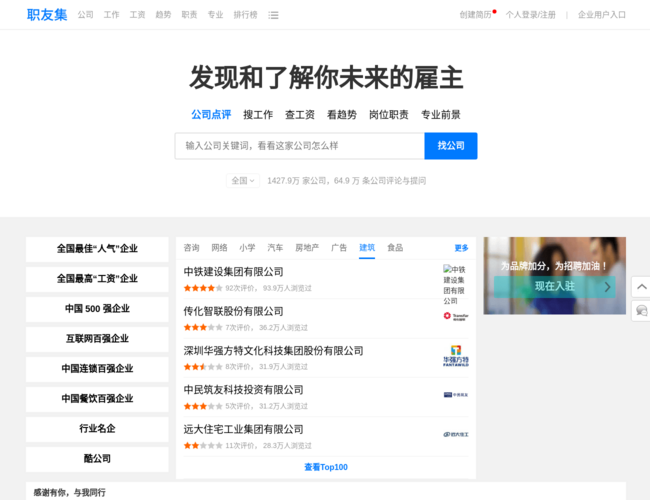
Task: Click the 中民筑友 company logo
Action: tap(455, 395)
